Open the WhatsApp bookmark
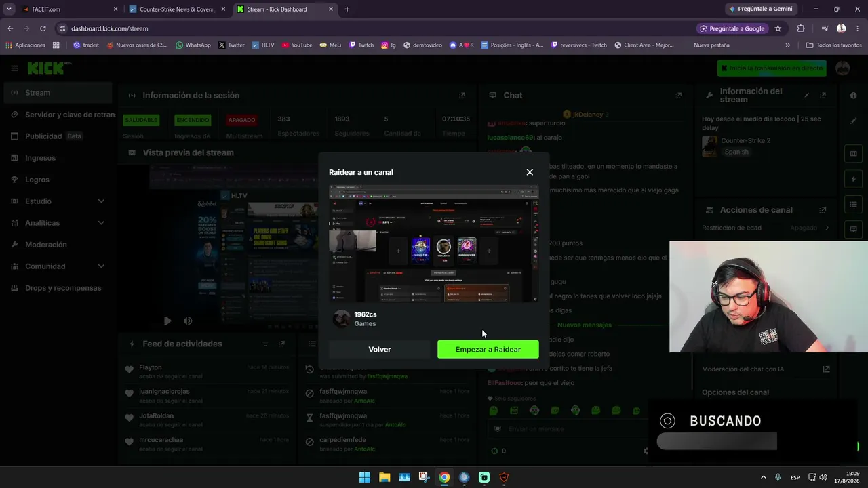This screenshot has height=488, width=868. coord(193,45)
